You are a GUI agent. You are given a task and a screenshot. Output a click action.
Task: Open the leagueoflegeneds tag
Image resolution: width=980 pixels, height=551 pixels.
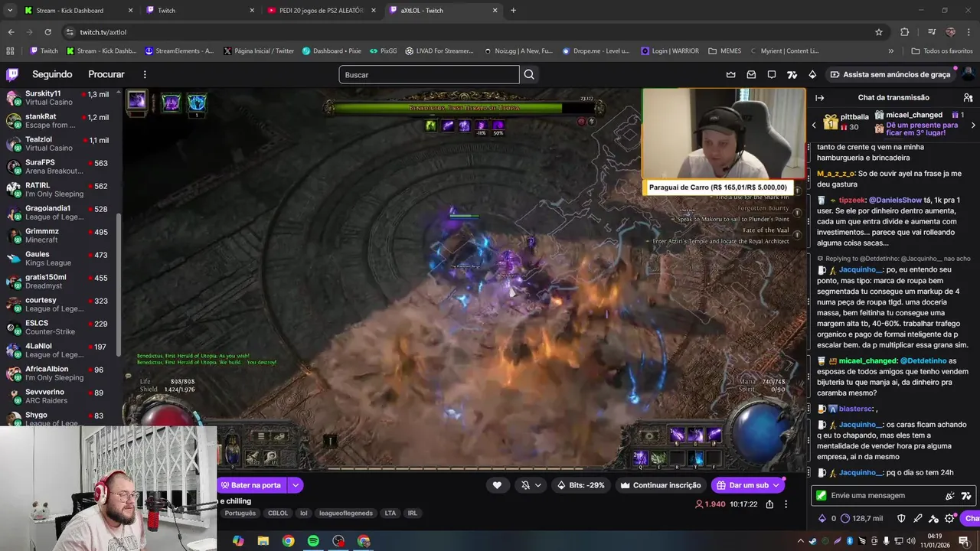click(x=346, y=514)
